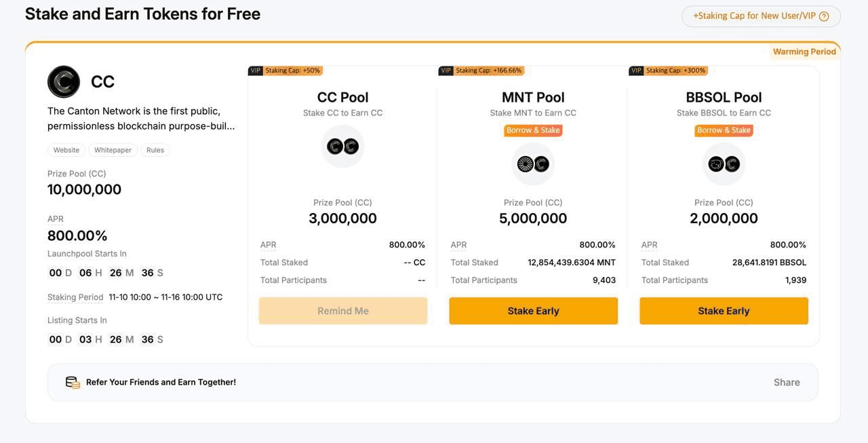
Task: Click the VIP badge on BBSOL Pool
Action: [636, 71]
